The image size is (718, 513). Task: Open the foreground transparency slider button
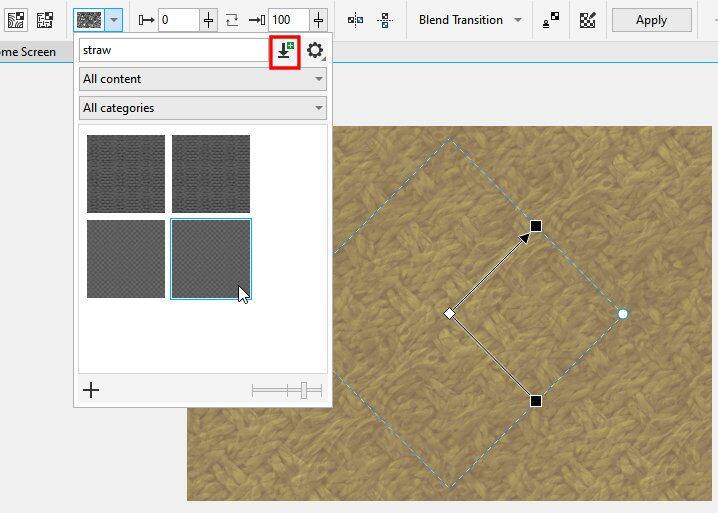point(209,20)
